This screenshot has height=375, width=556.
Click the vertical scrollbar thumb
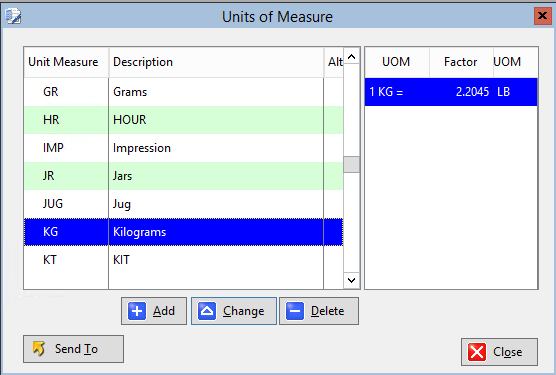coord(351,164)
